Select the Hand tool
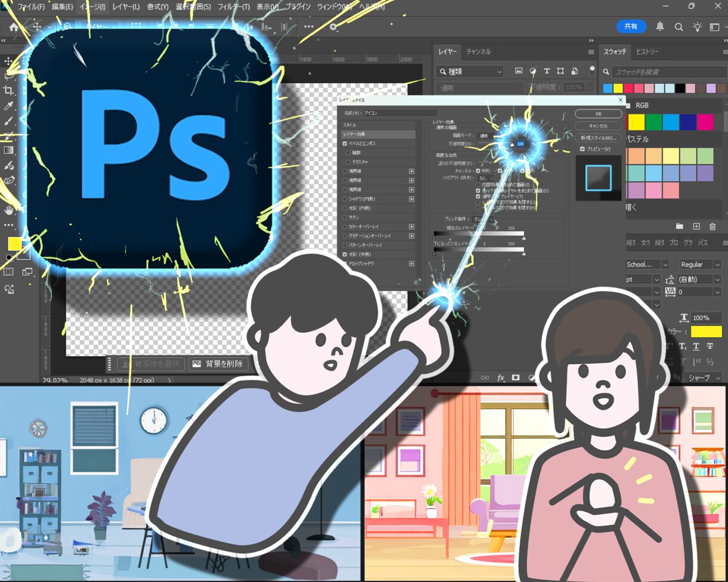Screen dimensions: 728x582 point(8,210)
